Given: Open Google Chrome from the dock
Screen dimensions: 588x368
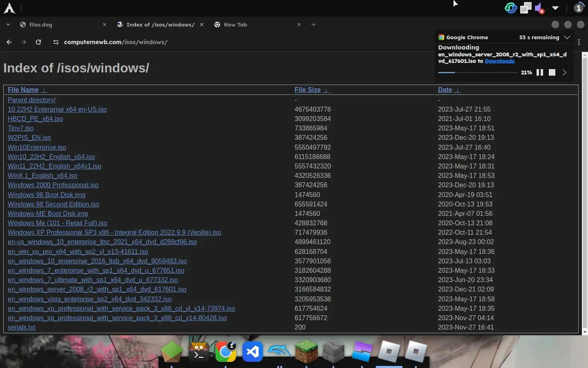Looking at the screenshot, I should (226, 352).
